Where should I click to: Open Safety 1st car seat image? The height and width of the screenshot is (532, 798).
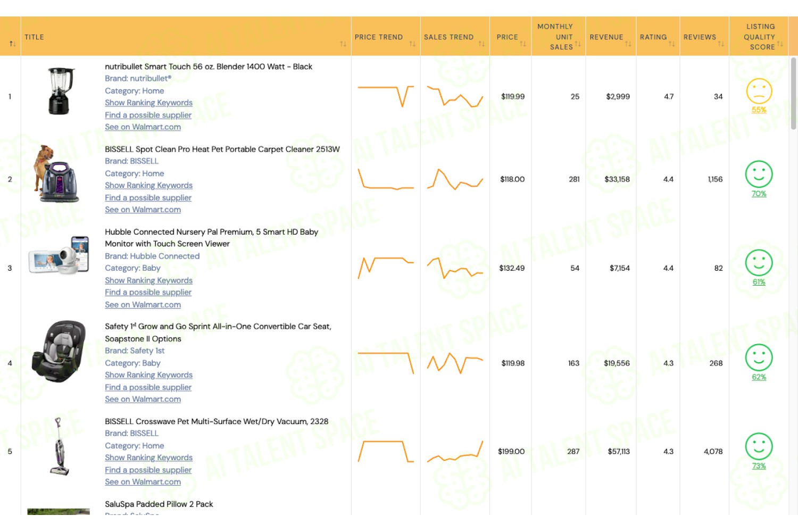(x=59, y=351)
